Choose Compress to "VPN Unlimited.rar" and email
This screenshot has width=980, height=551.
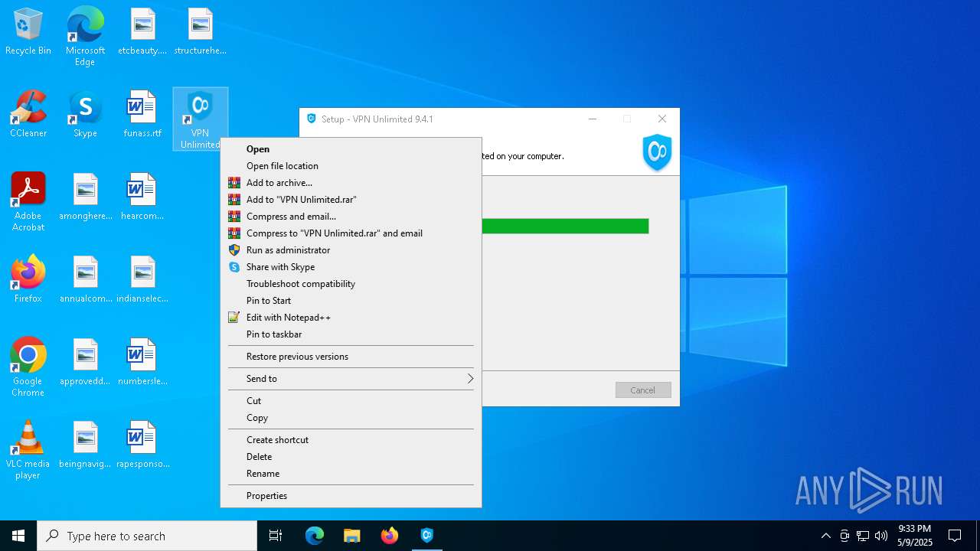[351, 233]
